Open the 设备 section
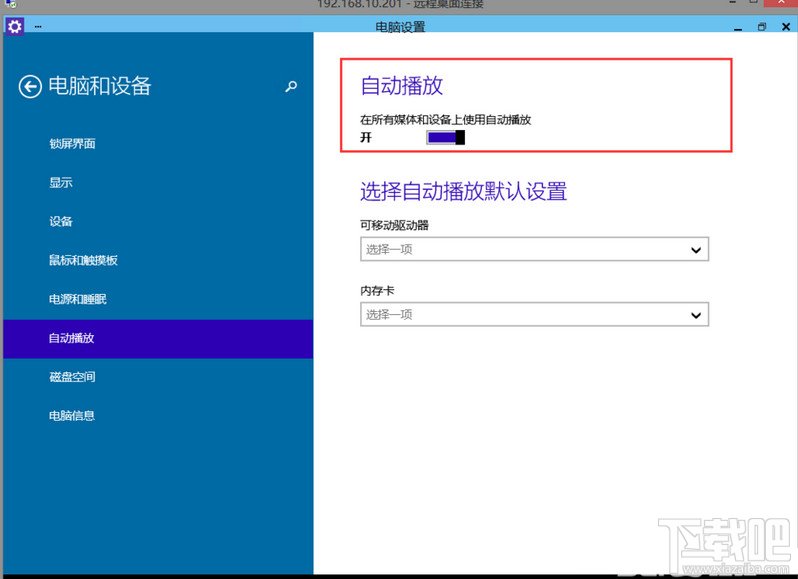The height and width of the screenshot is (579, 798). [x=61, y=222]
